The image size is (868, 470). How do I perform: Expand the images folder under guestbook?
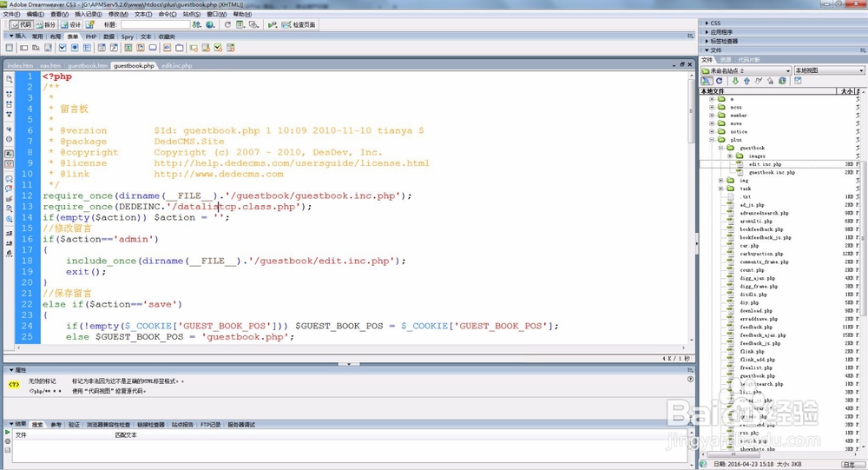point(730,156)
